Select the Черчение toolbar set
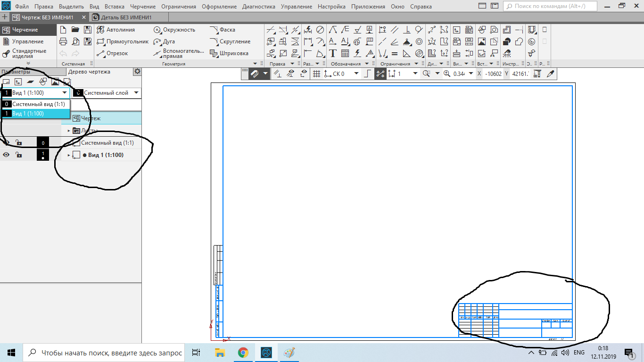Screen dimensions: 644x362 coord(28,30)
